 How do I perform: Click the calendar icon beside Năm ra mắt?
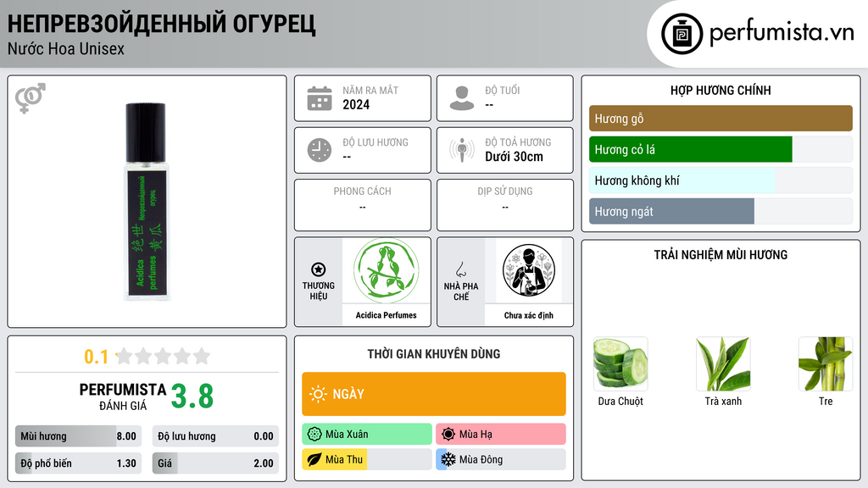click(320, 98)
